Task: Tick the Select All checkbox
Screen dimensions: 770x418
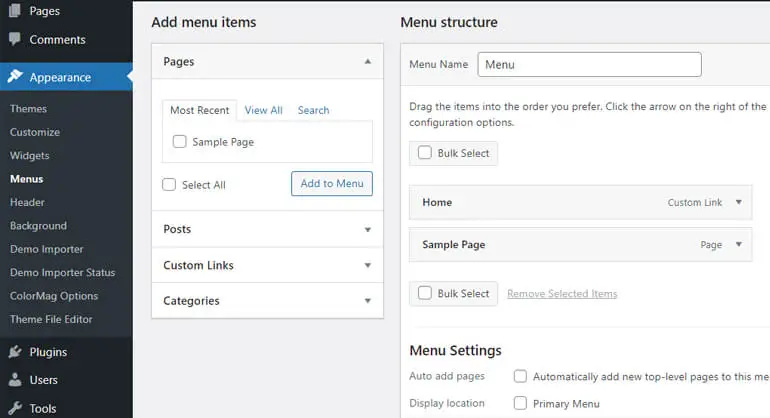Action: tap(169, 184)
